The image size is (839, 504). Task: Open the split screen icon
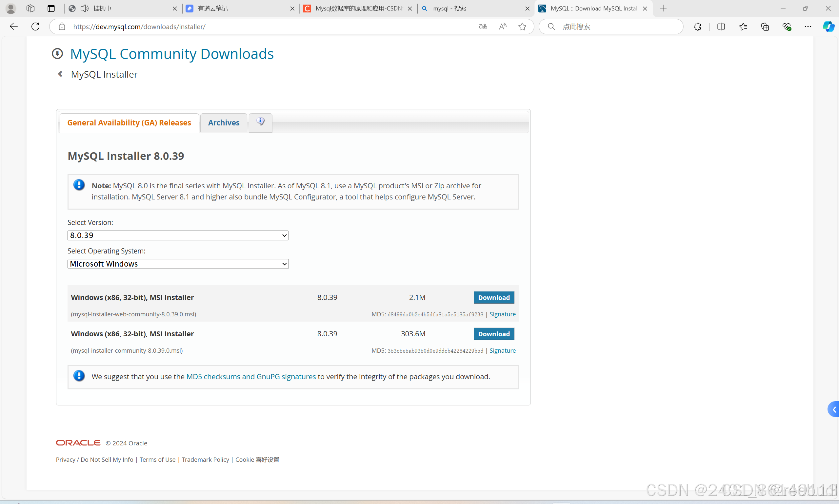pyautogui.click(x=721, y=27)
